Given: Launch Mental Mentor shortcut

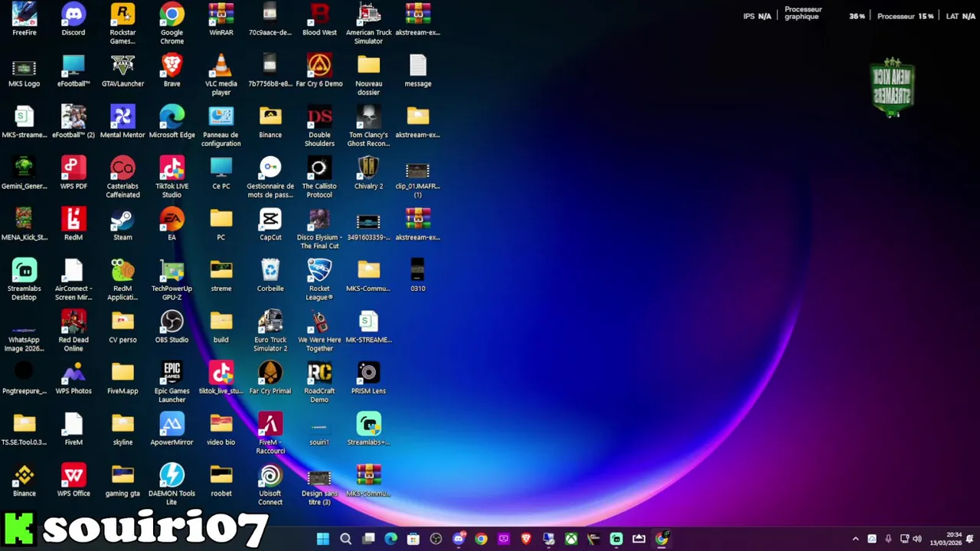Looking at the screenshot, I should 122,122.
